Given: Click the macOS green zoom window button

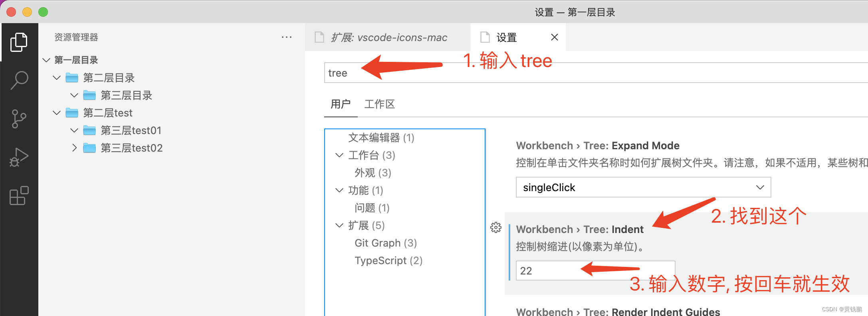Looking at the screenshot, I should click(x=43, y=12).
